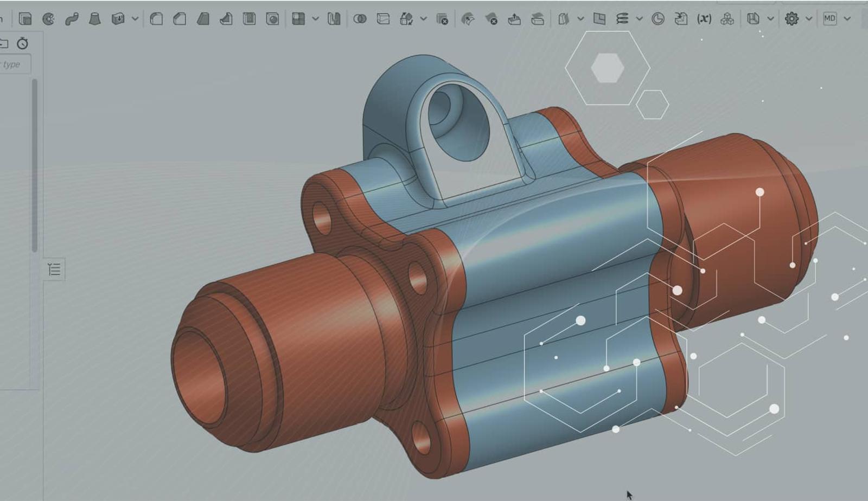Select the Chamfer tool
This screenshot has height=501, width=868.
pyautogui.click(x=180, y=19)
